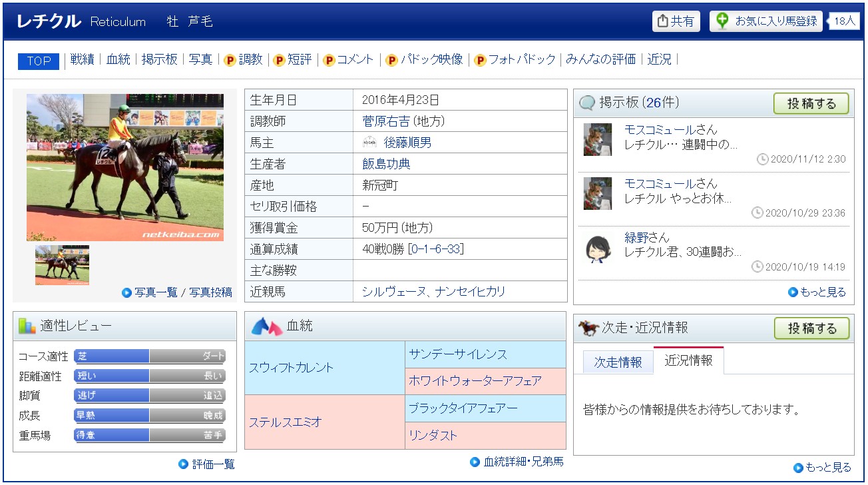Image resolution: width=868 pixels, height=485 pixels.
Task: Switch to 次走情報 tab
Action: 618,362
